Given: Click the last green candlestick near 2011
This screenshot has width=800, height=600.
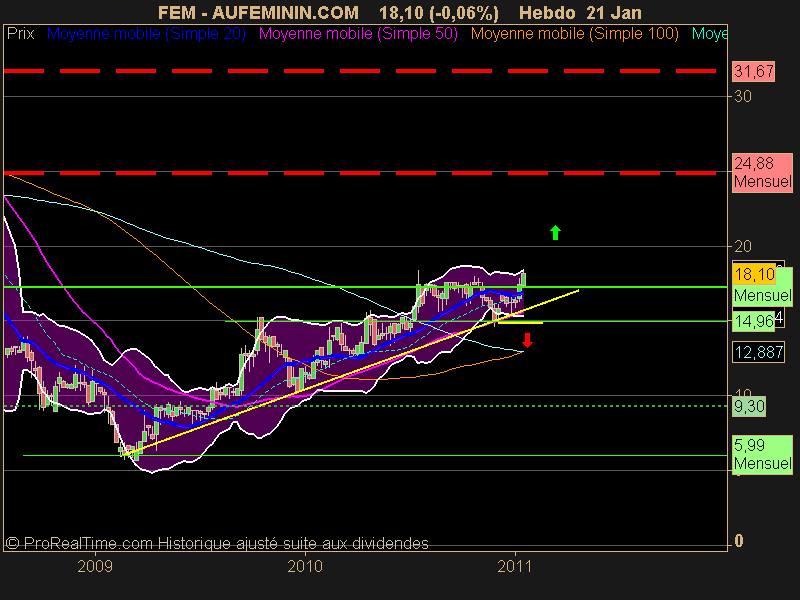Looking at the screenshot, I should 523,280.
